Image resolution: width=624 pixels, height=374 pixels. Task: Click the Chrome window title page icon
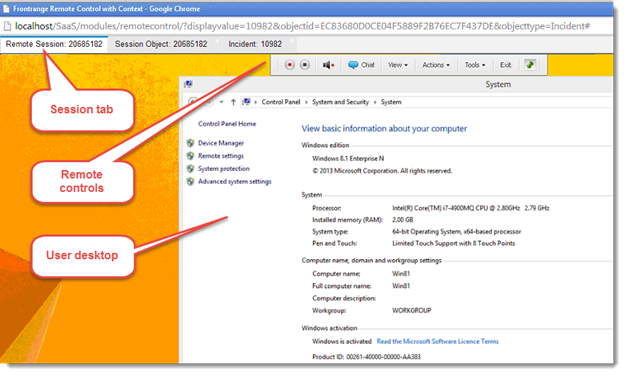point(6,9)
